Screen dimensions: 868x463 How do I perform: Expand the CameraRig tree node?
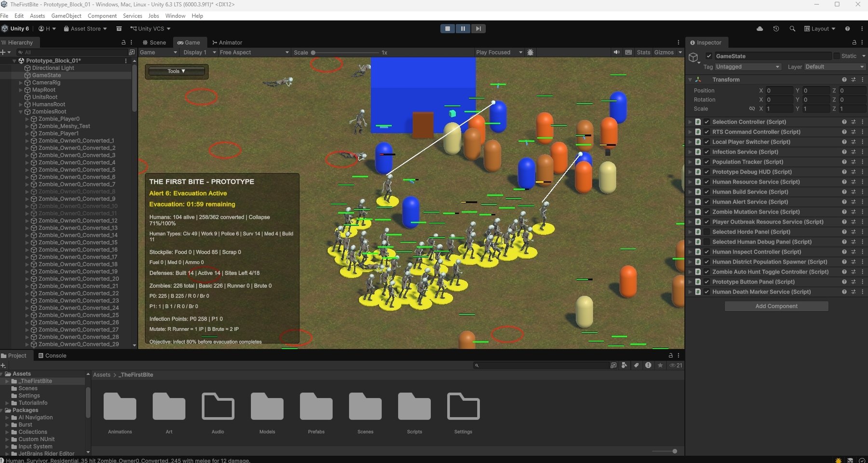tap(21, 83)
